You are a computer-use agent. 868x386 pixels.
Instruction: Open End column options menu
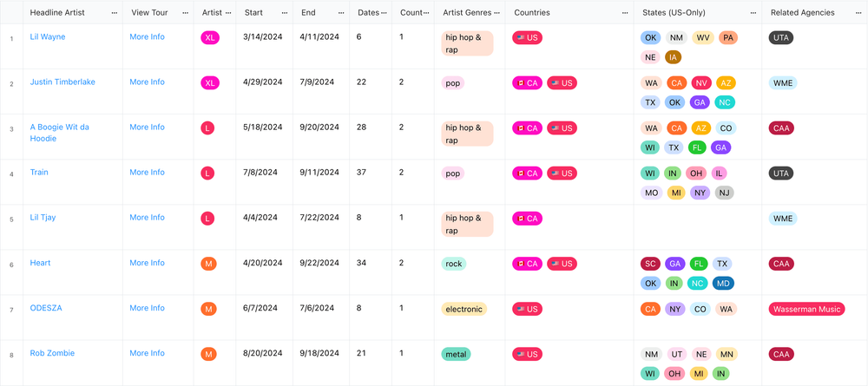point(341,13)
